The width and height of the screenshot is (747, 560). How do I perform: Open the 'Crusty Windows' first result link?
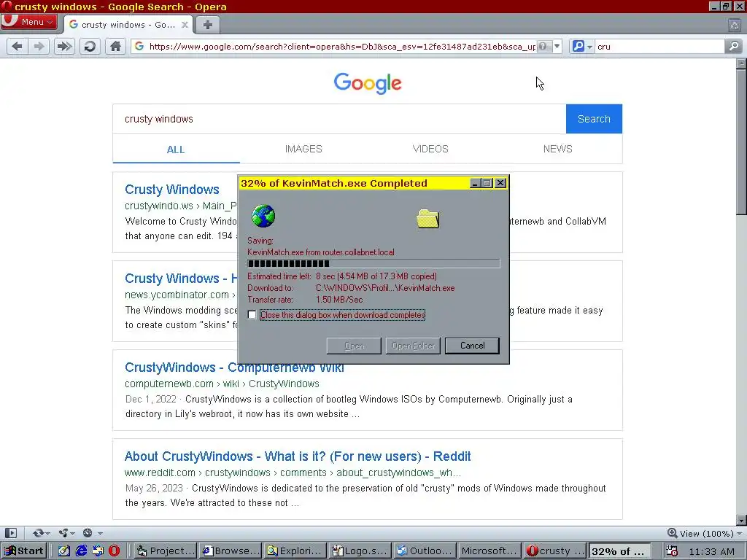click(x=172, y=190)
